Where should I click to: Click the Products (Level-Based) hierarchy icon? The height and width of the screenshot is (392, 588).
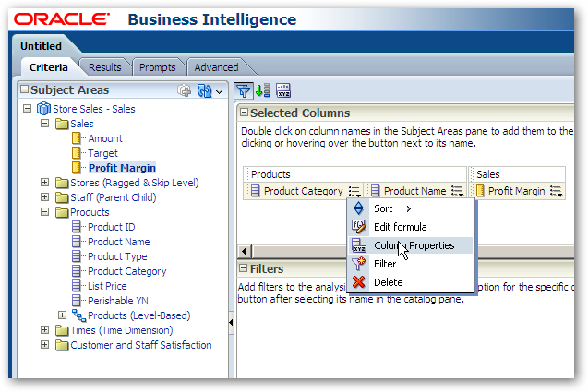(x=79, y=315)
